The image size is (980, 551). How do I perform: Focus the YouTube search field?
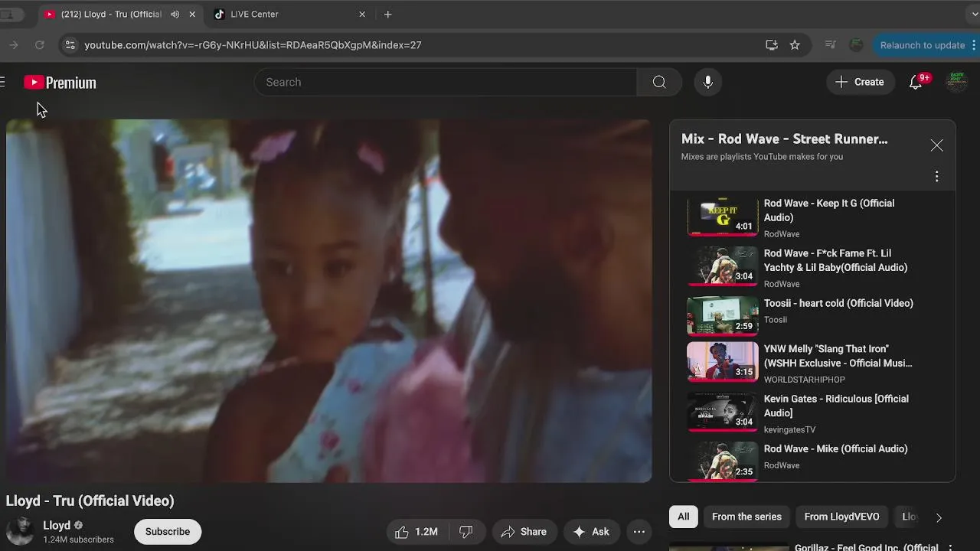tap(446, 82)
